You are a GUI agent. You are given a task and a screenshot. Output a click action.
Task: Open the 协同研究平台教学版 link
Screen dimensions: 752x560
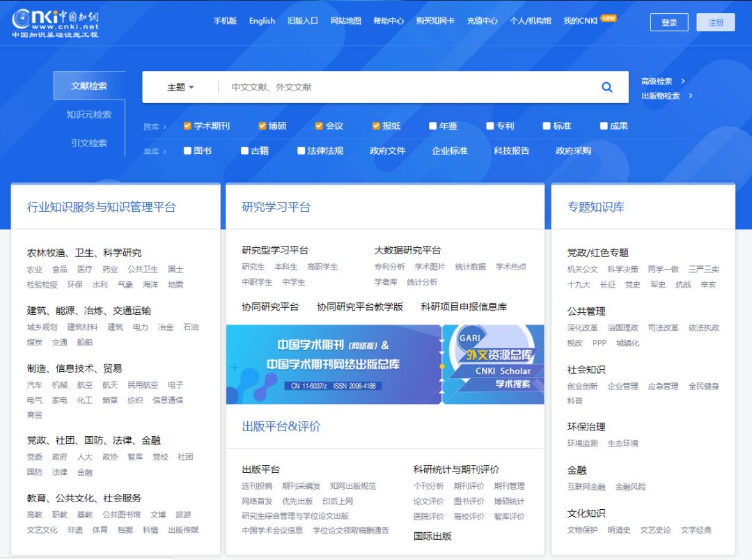[360, 306]
